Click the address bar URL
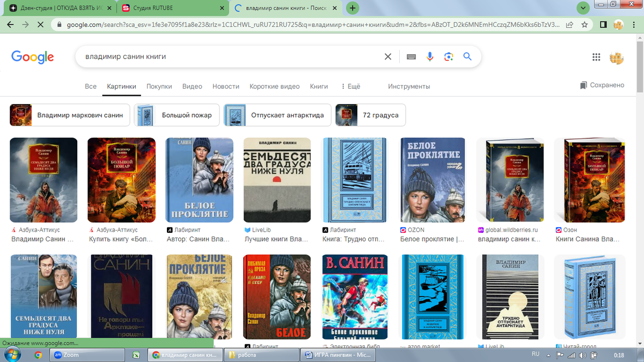The height and width of the screenshot is (362, 644). pos(314,25)
